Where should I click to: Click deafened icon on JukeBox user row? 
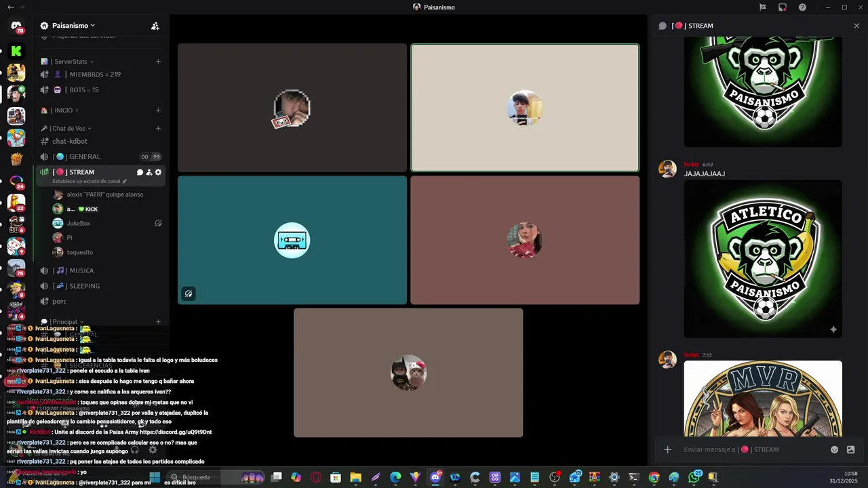pos(158,223)
